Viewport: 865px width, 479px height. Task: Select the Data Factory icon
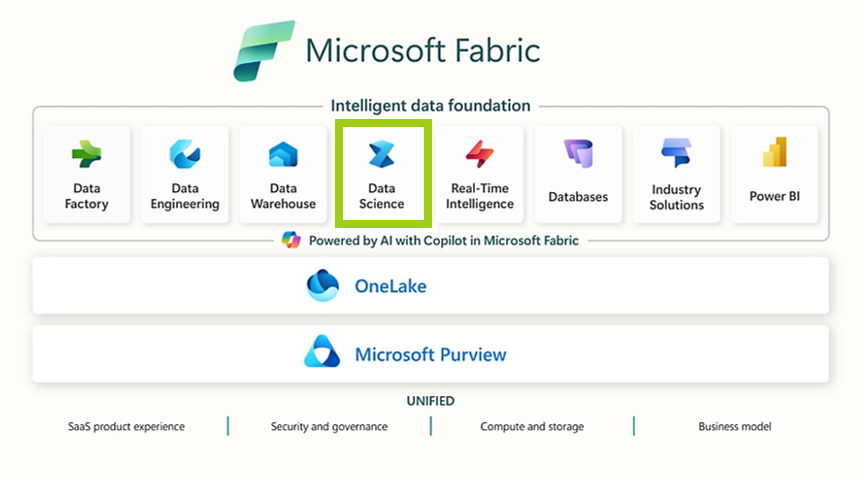86,155
